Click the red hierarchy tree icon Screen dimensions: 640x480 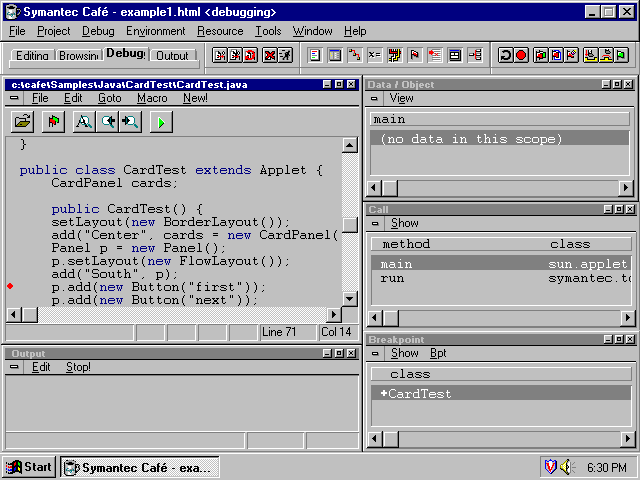475,55
